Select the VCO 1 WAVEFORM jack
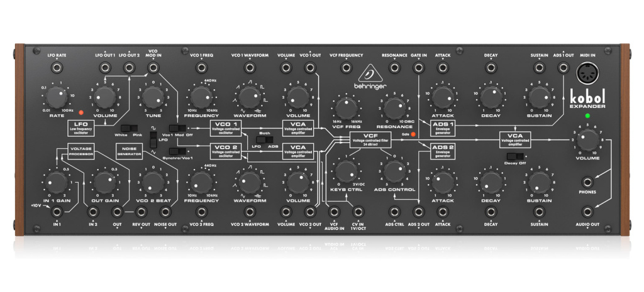Viewport: 644px width, 292px height. [249, 67]
